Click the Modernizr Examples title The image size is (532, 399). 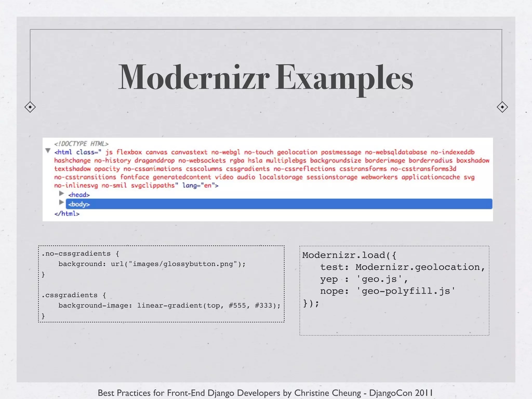point(265,77)
